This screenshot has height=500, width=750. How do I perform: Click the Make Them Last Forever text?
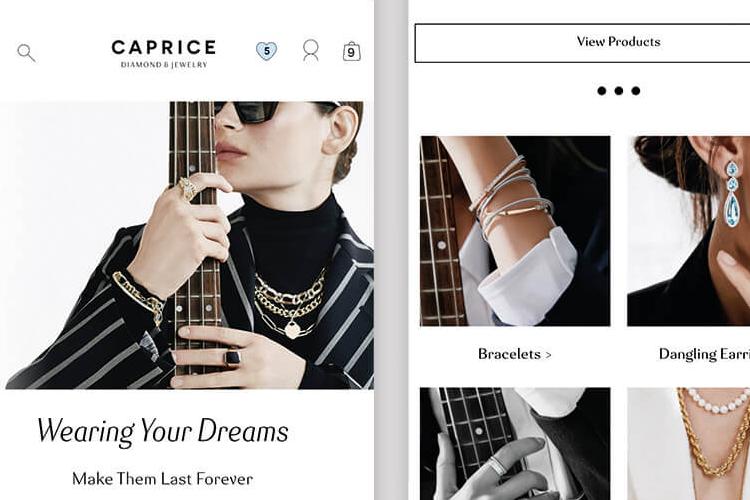click(x=163, y=479)
